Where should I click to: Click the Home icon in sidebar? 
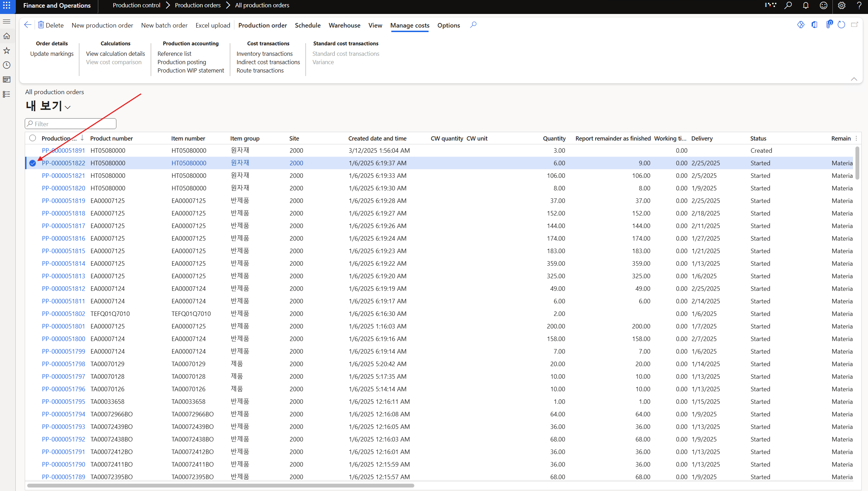(x=7, y=36)
